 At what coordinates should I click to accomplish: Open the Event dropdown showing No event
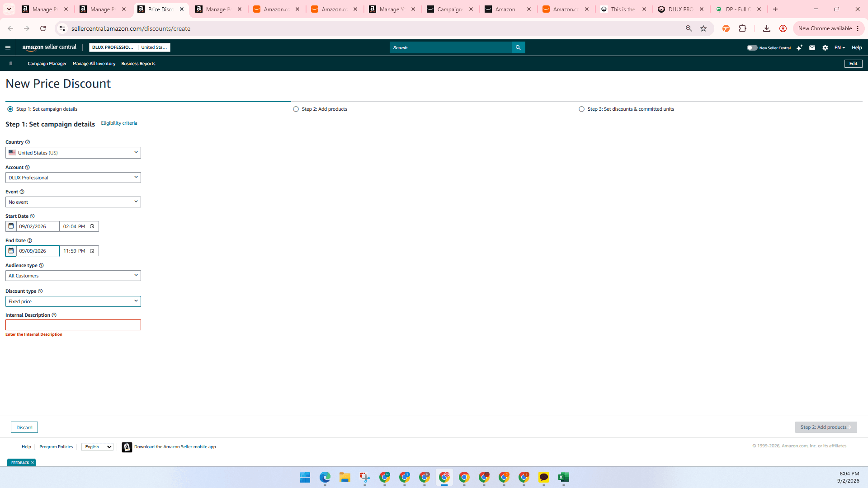73,202
